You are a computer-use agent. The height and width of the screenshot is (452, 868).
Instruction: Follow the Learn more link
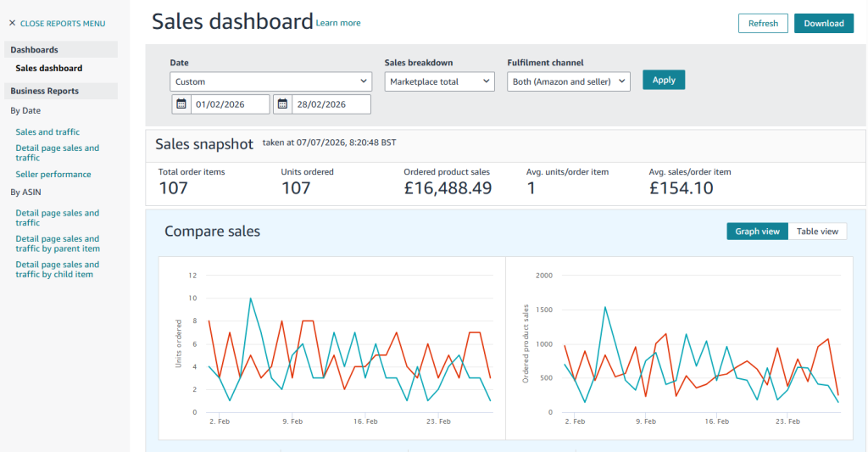click(x=338, y=23)
